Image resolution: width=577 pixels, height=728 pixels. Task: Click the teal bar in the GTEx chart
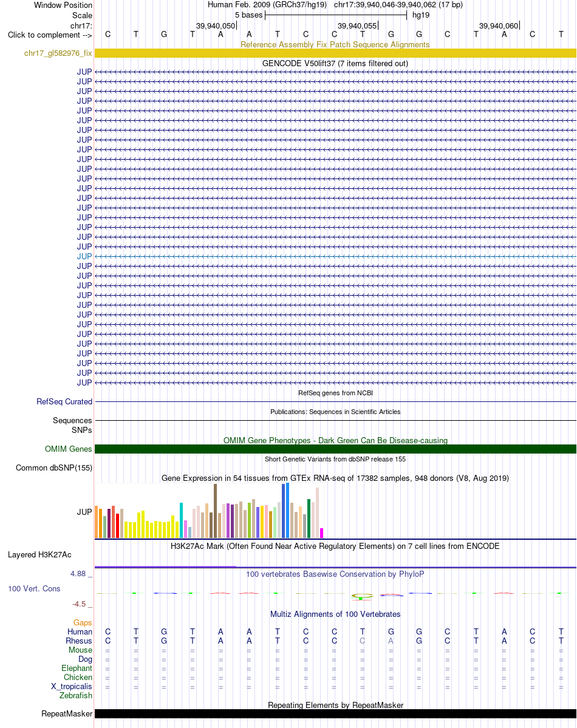pyautogui.click(x=181, y=520)
